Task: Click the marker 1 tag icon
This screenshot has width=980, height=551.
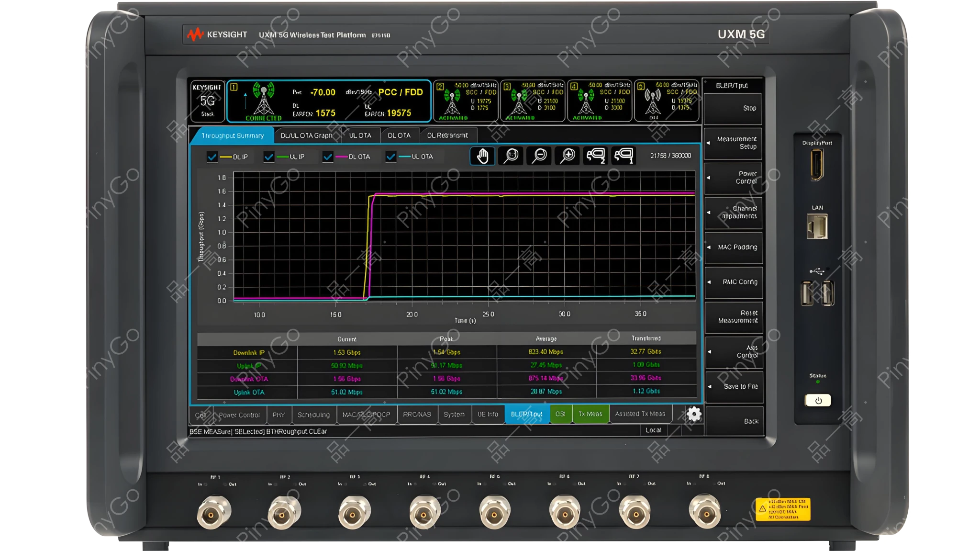Action: [x=624, y=156]
